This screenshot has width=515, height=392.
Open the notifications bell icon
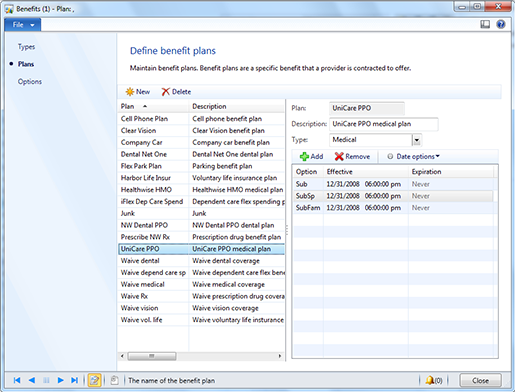(430, 380)
